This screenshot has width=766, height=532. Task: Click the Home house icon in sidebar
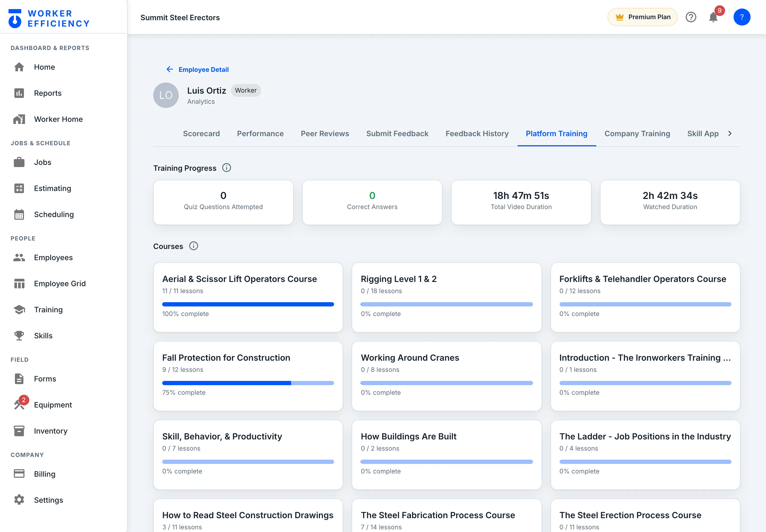point(19,67)
